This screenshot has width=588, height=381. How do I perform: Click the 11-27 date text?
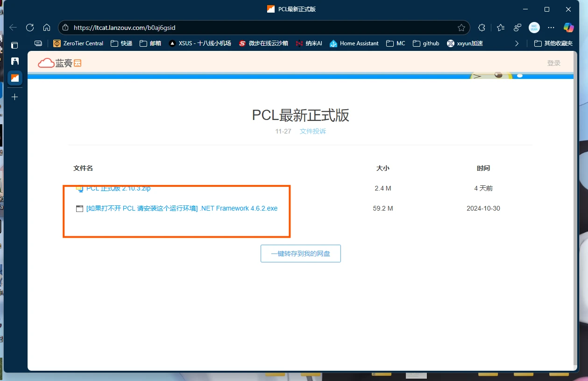point(283,131)
